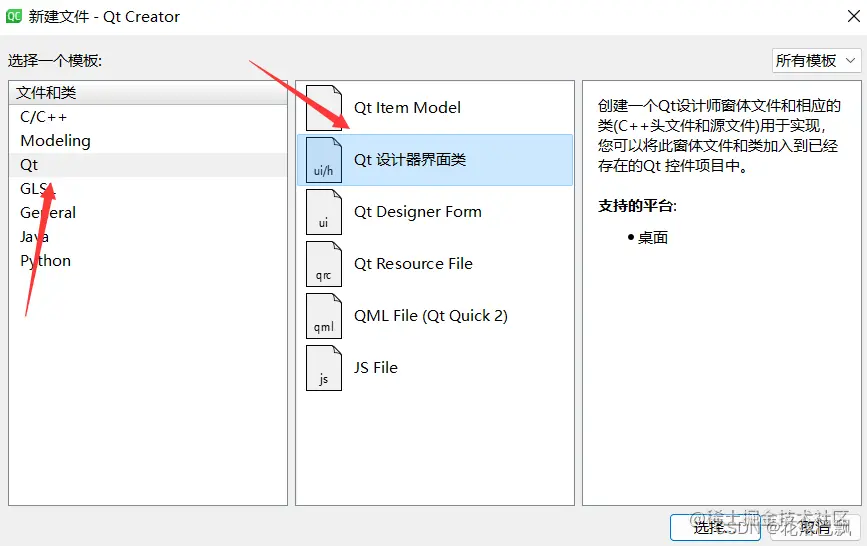
Task: Choose the QML File (Qt Quick 2) template
Action: 435,316
